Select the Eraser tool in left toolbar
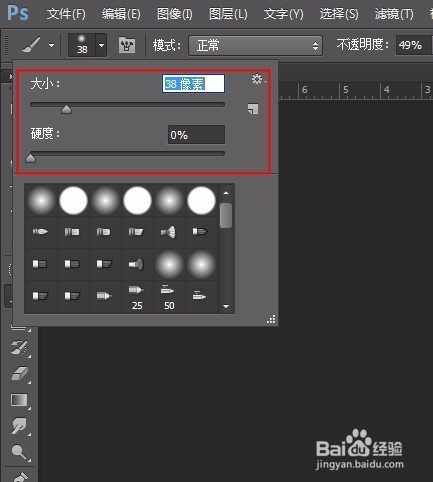 19,373
